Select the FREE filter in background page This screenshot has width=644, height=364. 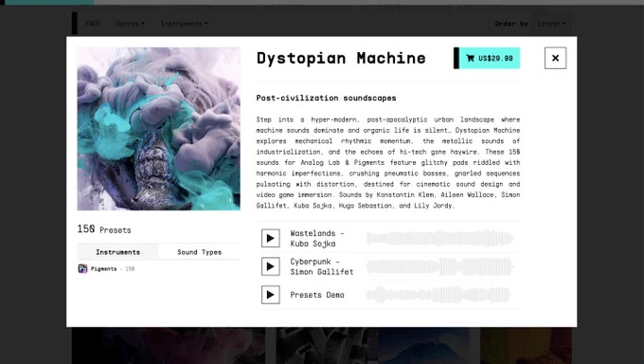point(93,24)
